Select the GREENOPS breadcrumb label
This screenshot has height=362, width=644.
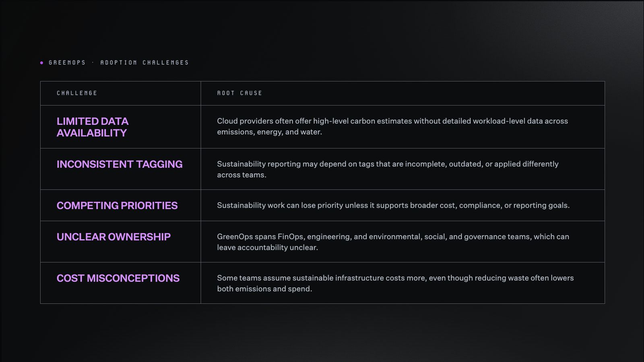tap(67, 62)
